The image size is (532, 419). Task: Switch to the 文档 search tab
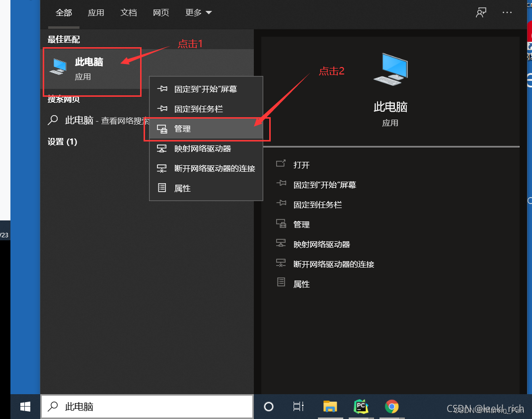tap(129, 12)
